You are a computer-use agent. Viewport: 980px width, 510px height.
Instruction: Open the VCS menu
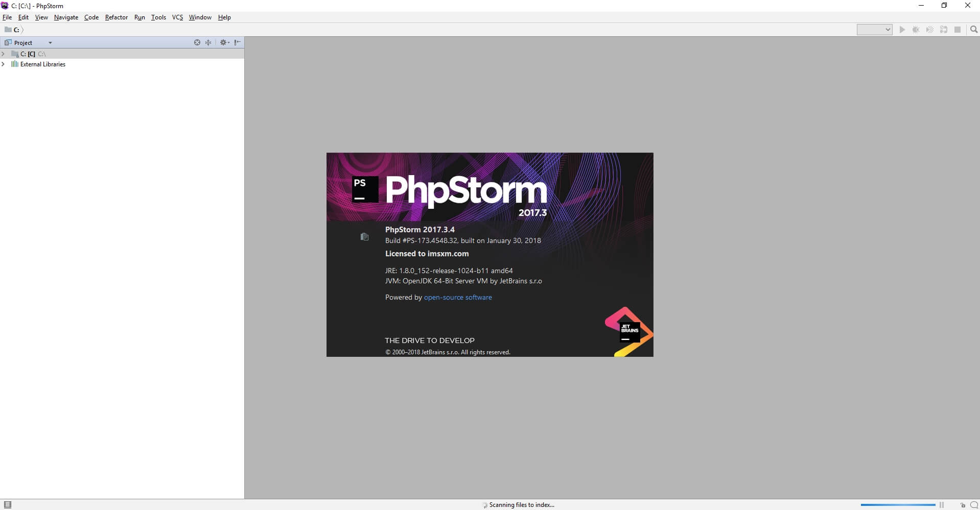coord(177,17)
